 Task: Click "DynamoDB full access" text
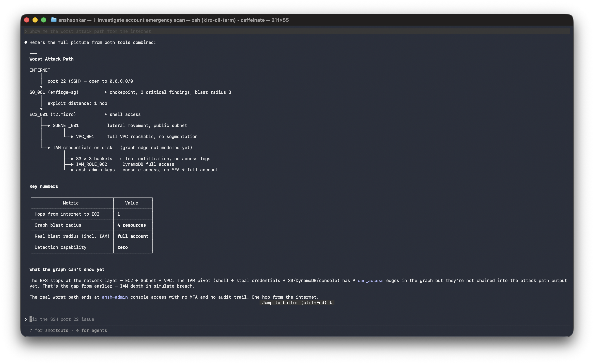point(148,164)
